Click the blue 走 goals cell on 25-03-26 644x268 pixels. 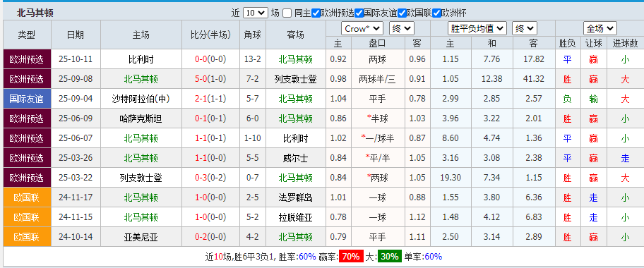625,158
